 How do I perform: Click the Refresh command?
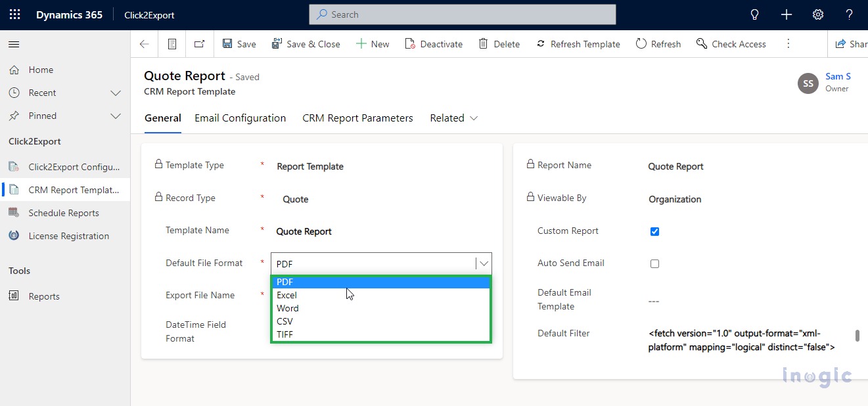click(658, 44)
